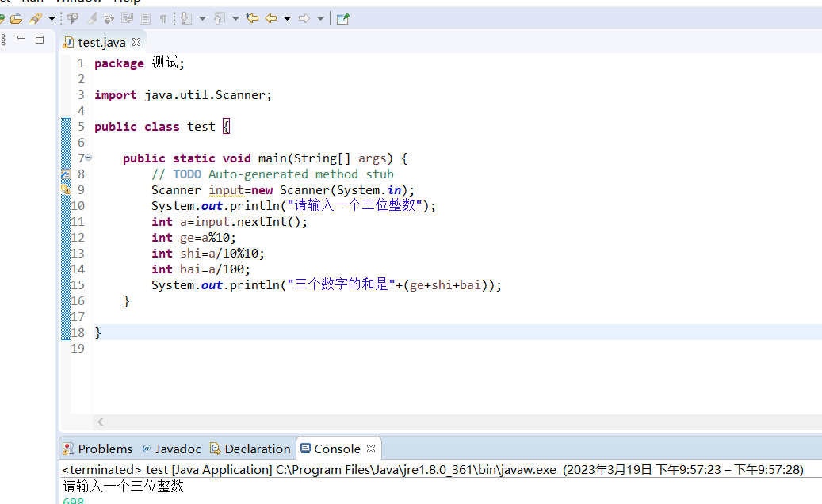Click the terminated test Java Application status line
The height and width of the screenshot is (504, 822).
433,469
